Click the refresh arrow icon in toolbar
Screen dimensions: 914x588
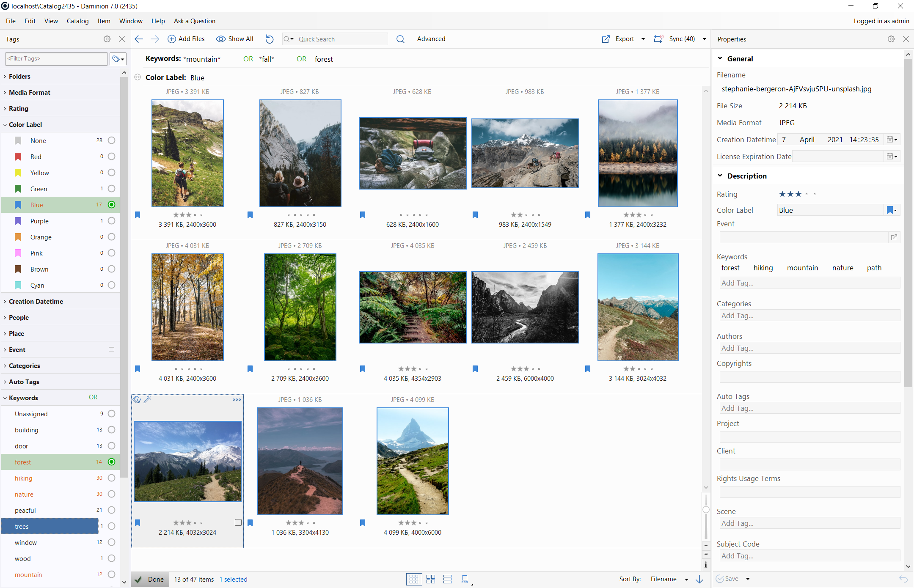point(270,39)
